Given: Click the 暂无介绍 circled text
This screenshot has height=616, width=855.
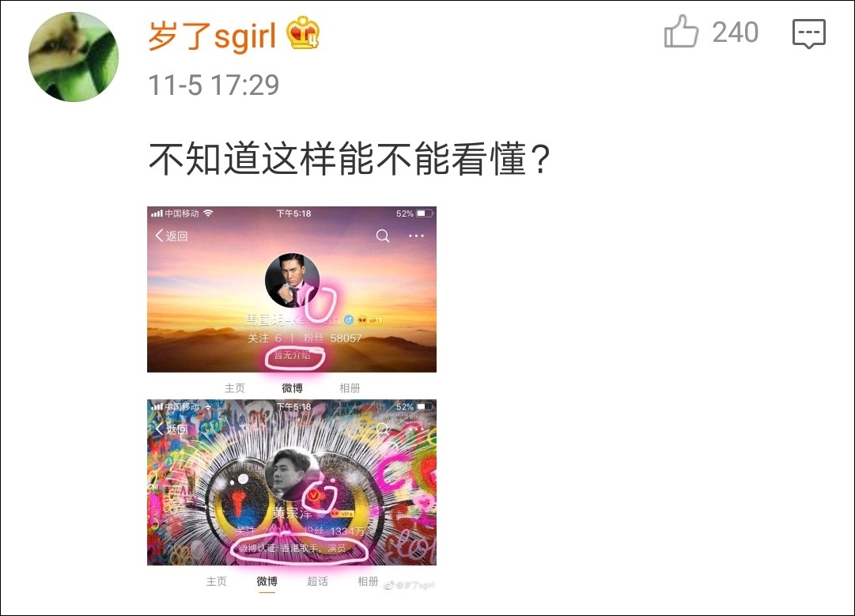Looking at the screenshot, I should 293,355.
